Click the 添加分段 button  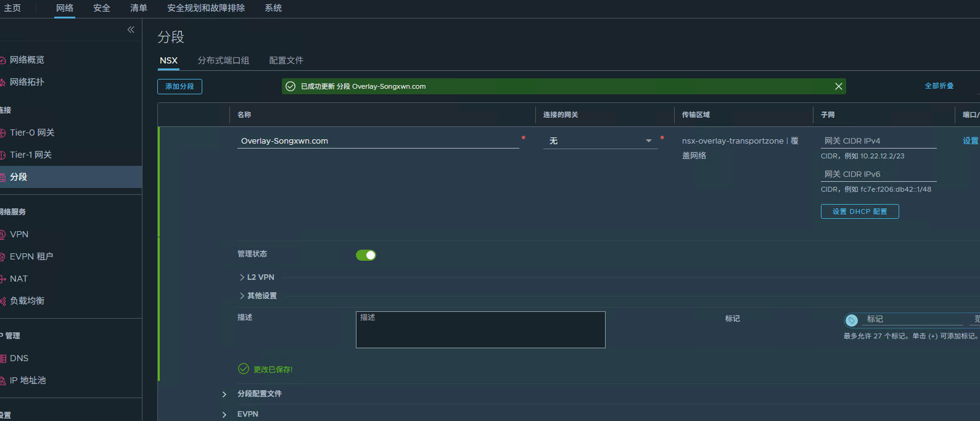pyautogui.click(x=179, y=86)
